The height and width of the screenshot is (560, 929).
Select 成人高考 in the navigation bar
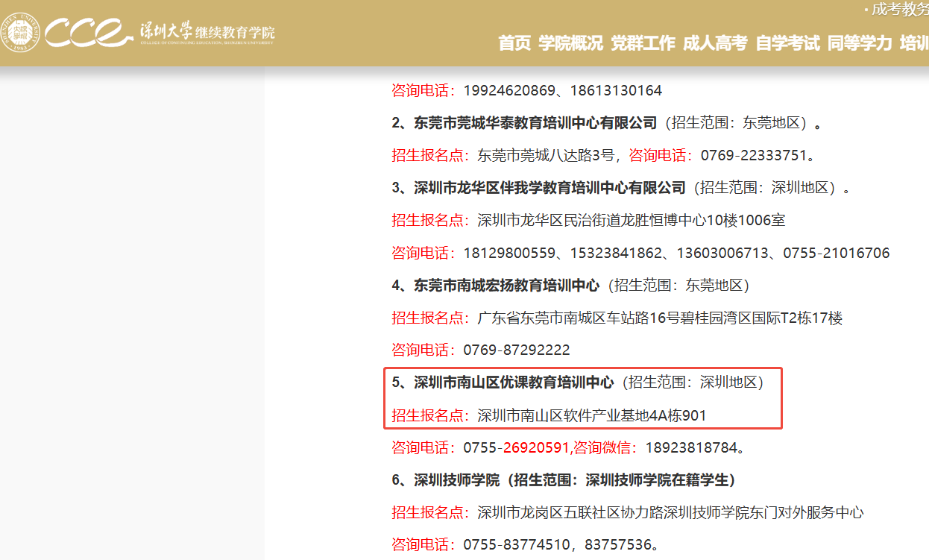[x=715, y=43]
